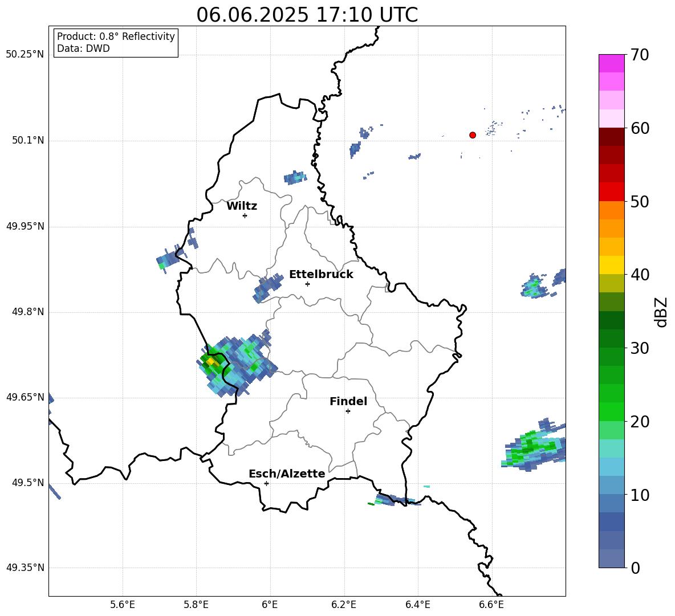
Task: Click the 6.2°E longitude label
Action: (x=344, y=605)
